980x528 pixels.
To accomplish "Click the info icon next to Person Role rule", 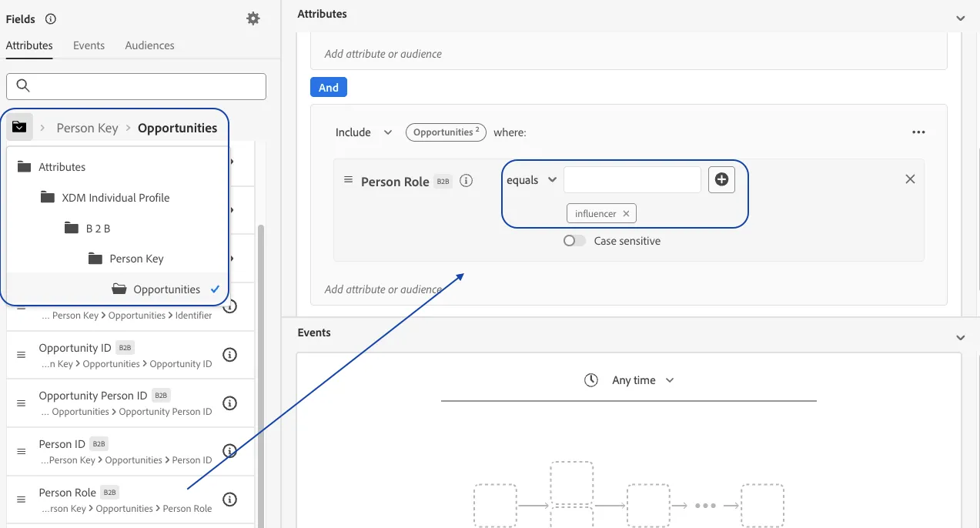I will (x=466, y=182).
